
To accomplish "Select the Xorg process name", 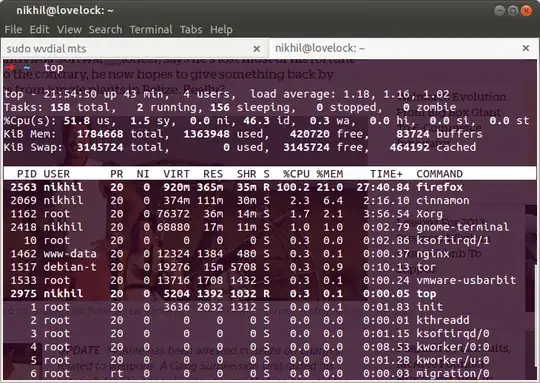I will pos(429,214).
